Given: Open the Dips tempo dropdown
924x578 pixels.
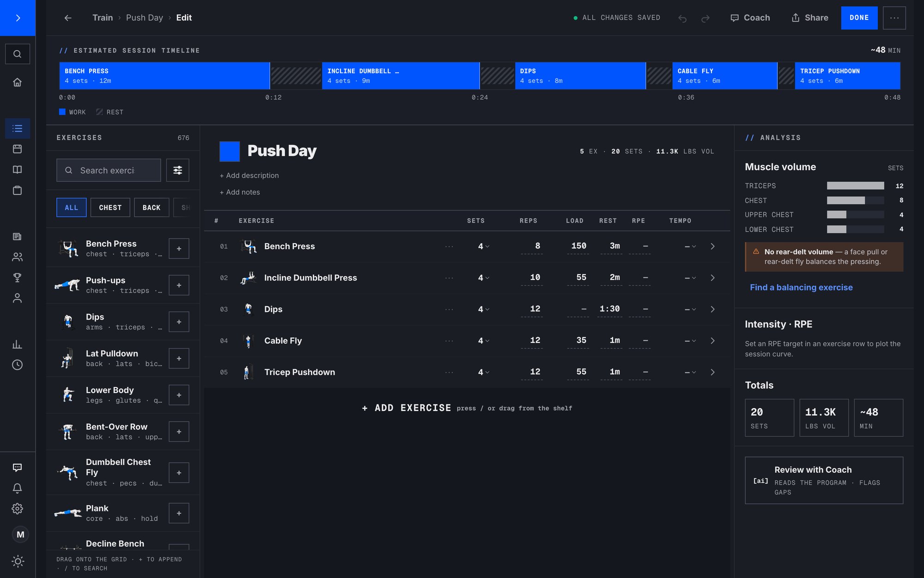Looking at the screenshot, I should point(690,309).
